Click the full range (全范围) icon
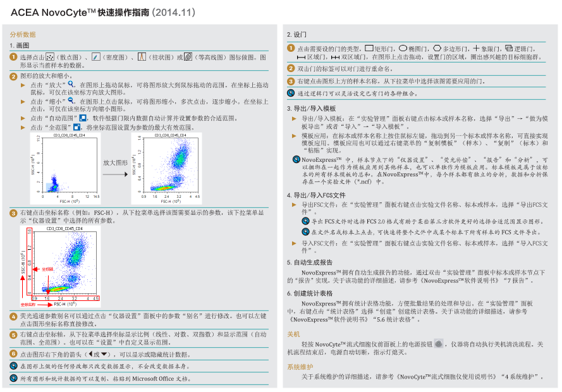Image resolution: width=562 pixels, height=392 pixels. (x=76, y=127)
